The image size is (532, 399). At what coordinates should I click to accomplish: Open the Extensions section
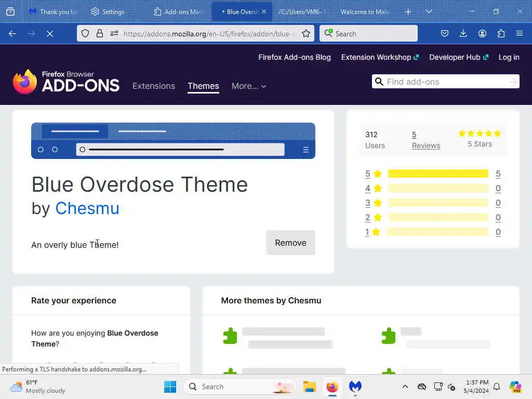(154, 86)
